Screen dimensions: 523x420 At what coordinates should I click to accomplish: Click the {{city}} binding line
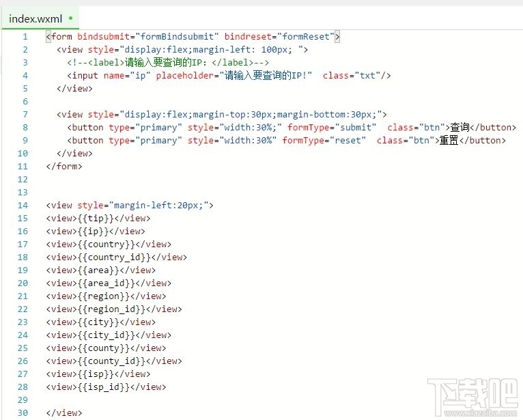[x=101, y=322]
